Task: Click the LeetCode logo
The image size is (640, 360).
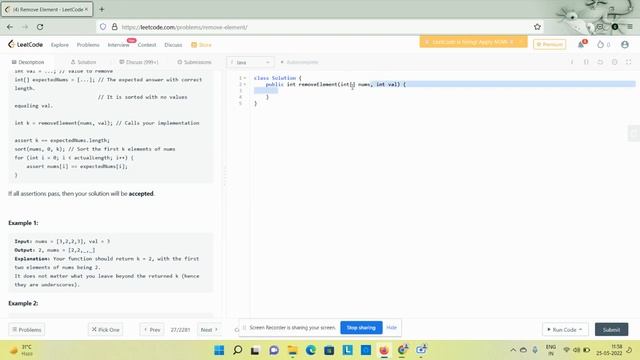Action: coord(25,44)
